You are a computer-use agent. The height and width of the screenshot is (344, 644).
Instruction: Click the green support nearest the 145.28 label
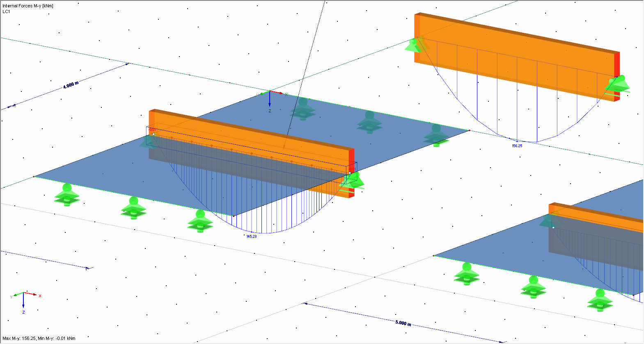[x=200, y=221]
